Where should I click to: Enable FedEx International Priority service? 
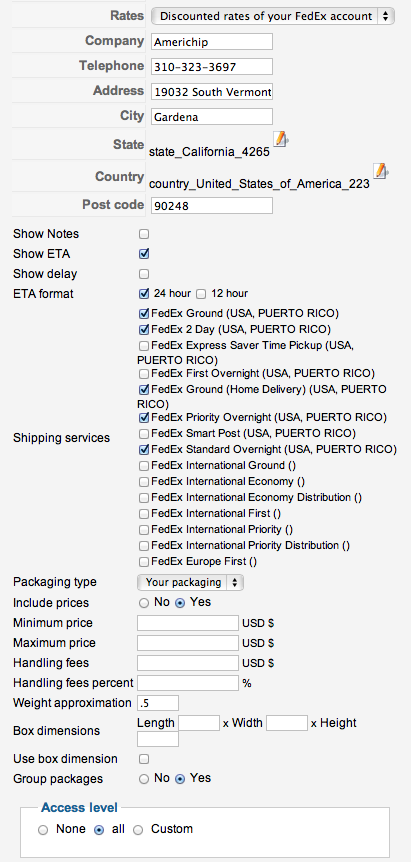tap(144, 530)
